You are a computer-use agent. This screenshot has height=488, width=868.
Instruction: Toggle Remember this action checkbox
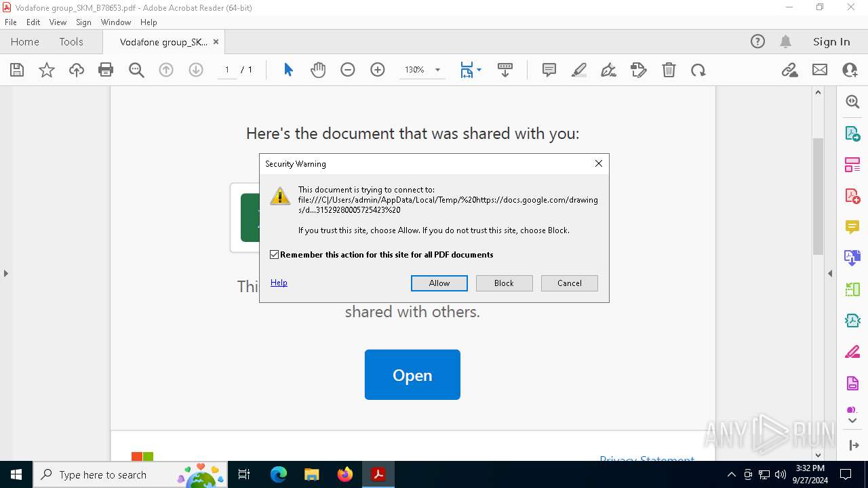coord(274,255)
